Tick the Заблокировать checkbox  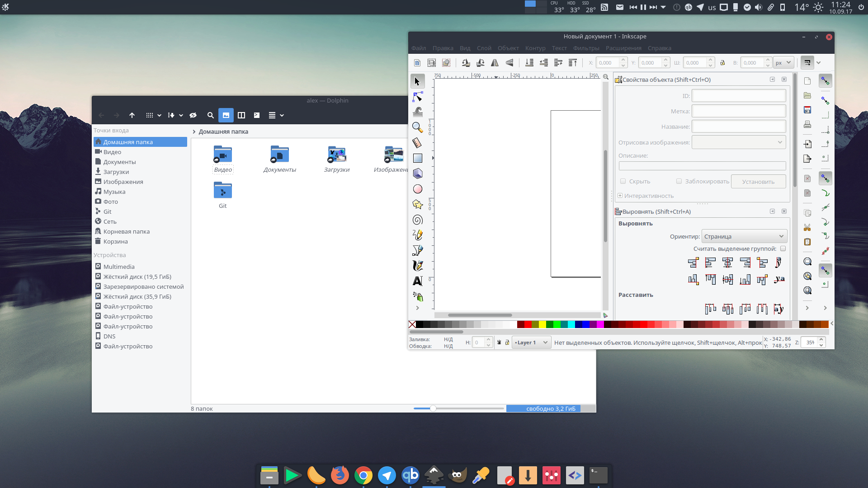(x=679, y=181)
